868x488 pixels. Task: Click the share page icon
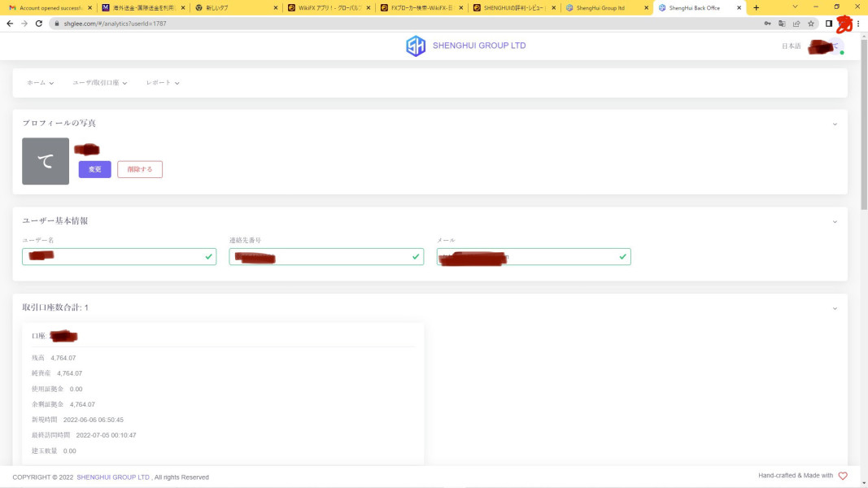(796, 24)
